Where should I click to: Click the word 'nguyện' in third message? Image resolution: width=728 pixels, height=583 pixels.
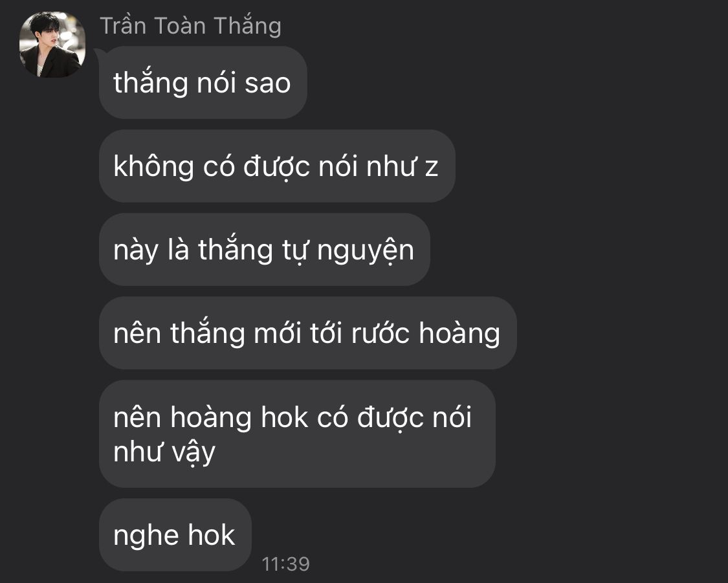click(x=366, y=251)
